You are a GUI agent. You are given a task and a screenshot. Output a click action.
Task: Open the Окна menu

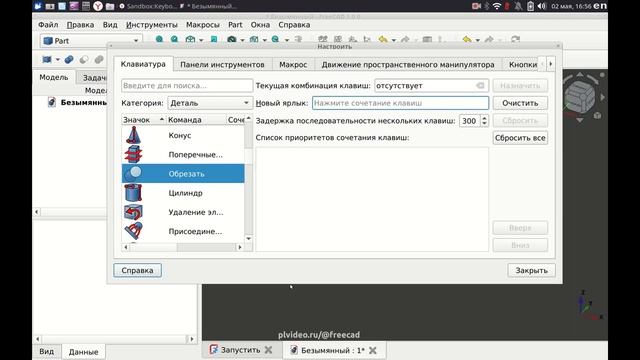click(260, 24)
